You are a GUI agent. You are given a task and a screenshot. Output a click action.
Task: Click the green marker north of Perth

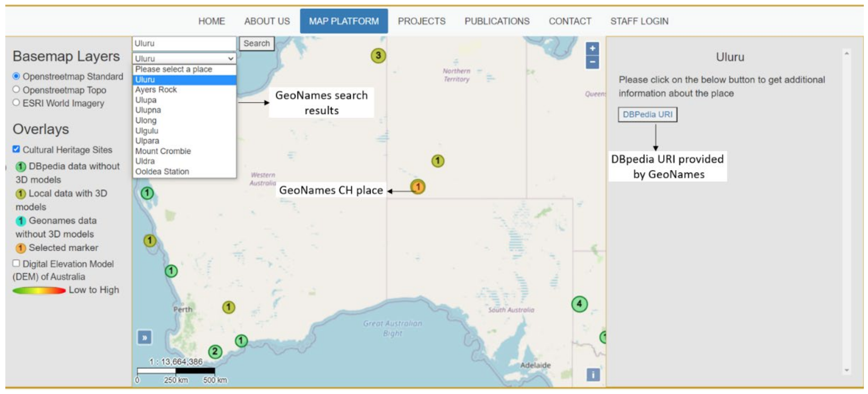(x=171, y=271)
